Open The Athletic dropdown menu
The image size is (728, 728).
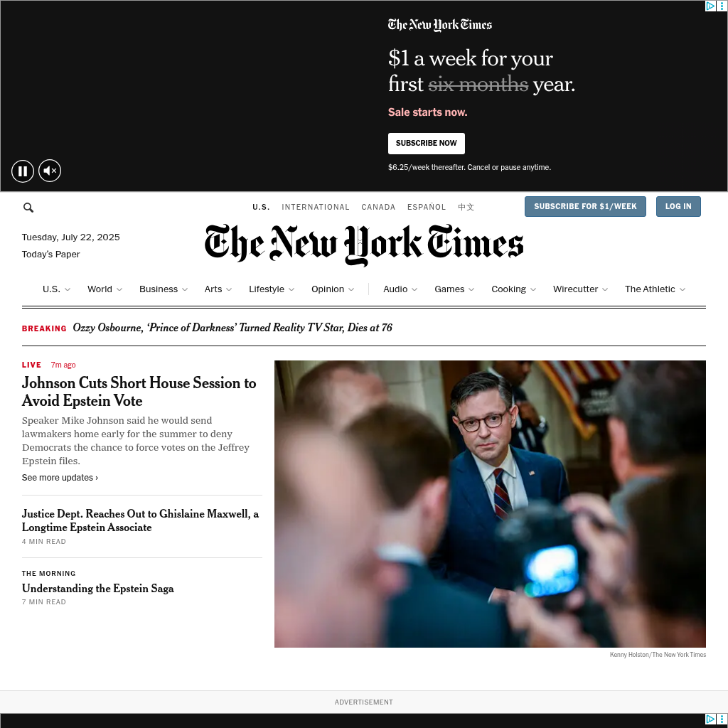tap(655, 289)
